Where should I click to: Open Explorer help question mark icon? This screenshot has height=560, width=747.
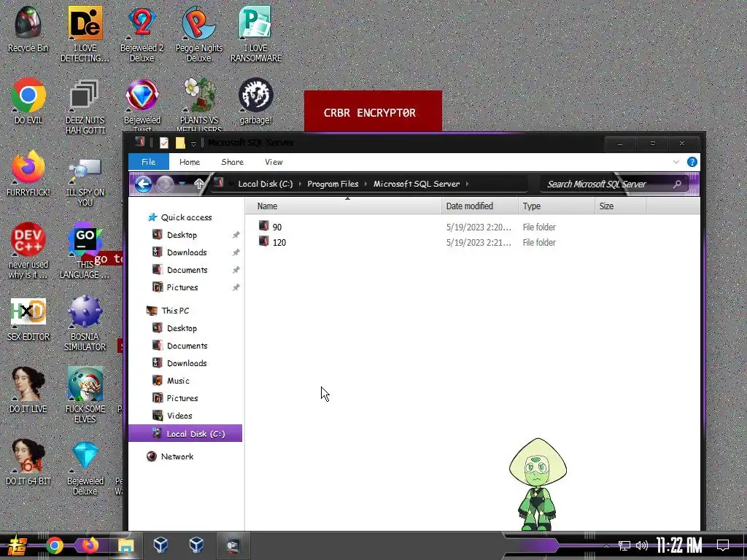coord(692,162)
